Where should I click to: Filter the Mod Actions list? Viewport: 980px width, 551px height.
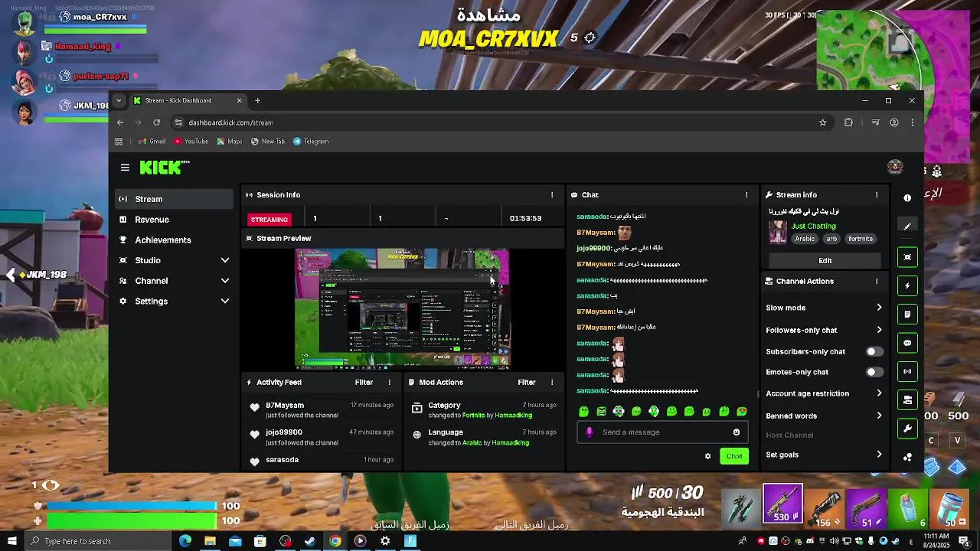pos(527,382)
